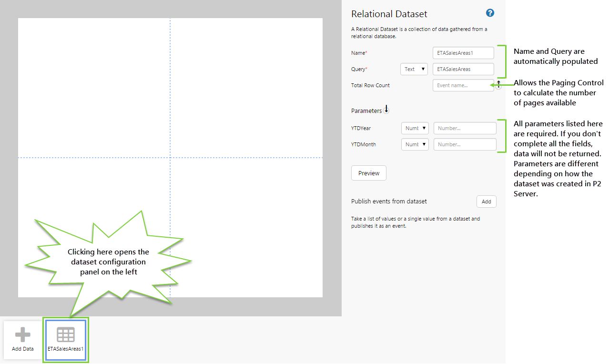Screen dimensions: 609x364
Task: Open the Query type Text dropdown
Action: 414,69
